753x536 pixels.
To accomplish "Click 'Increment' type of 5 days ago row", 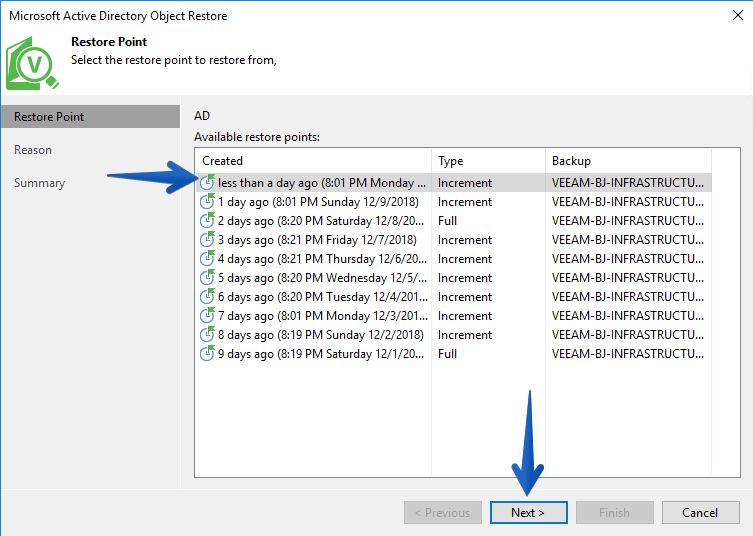I will pyautogui.click(x=464, y=278).
